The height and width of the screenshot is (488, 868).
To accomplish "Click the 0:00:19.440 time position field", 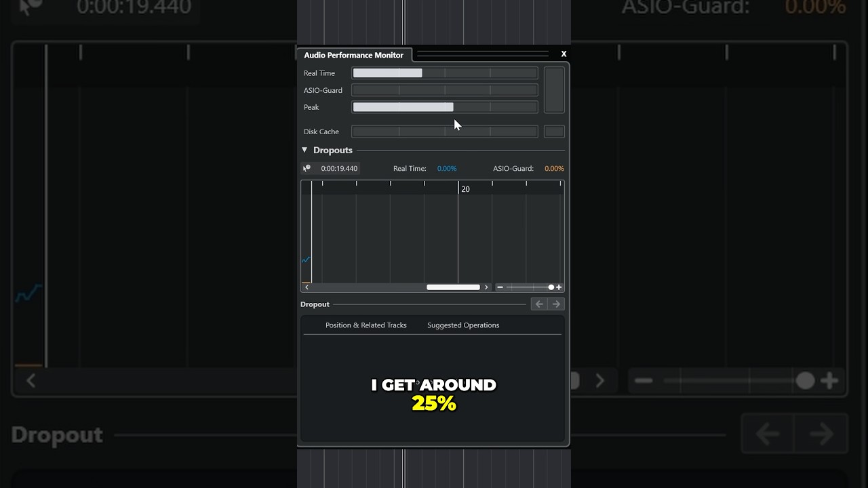I will (339, 168).
